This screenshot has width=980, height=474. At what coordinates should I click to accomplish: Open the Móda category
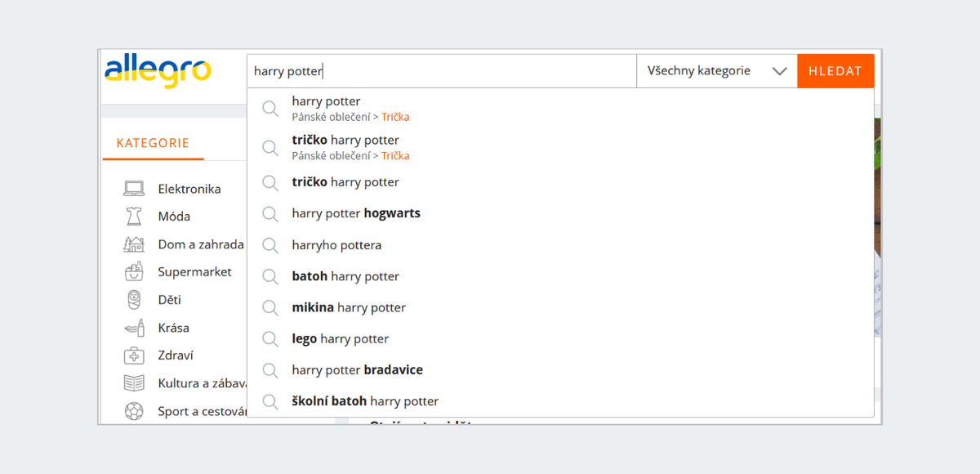tap(174, 217)
